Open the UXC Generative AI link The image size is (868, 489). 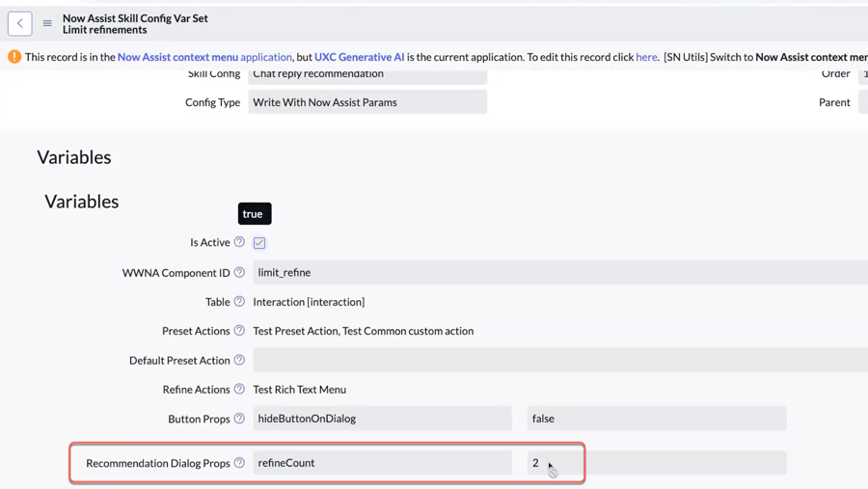pos(360,57)
